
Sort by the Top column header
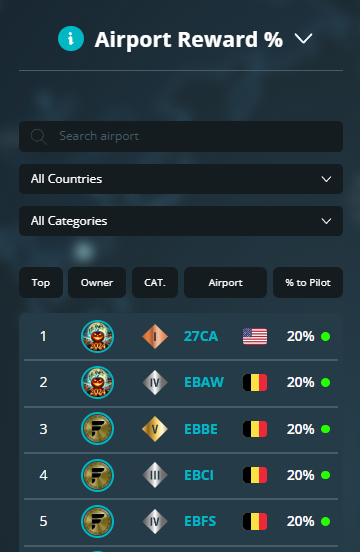pos(41,282)
